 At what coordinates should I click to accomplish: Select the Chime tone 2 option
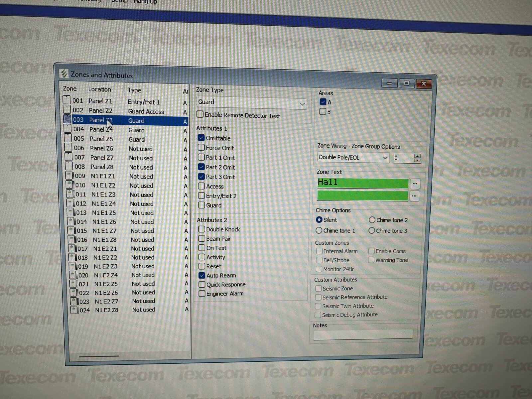coord(372,220)
